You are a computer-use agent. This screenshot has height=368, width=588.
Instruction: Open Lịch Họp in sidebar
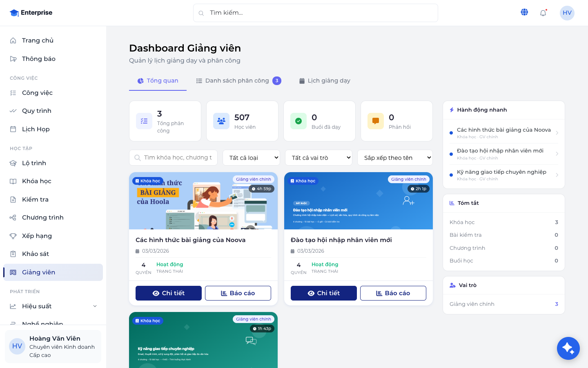coord(53,129)
